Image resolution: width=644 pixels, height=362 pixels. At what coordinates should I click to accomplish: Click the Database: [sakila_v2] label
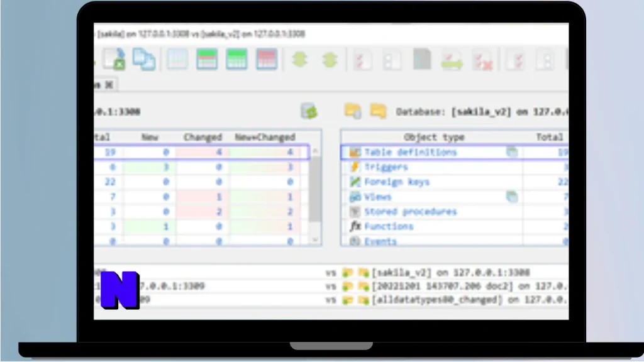tap(482, 112)
